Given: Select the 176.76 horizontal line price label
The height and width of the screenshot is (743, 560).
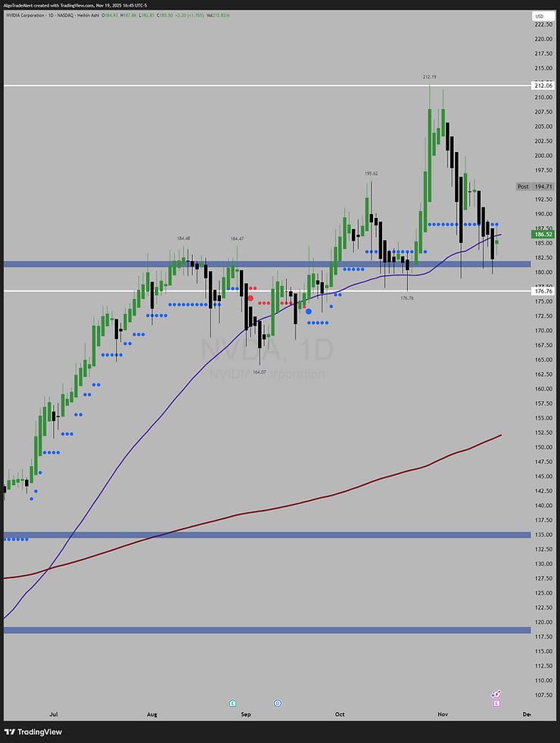Looking at the screenshot, I should 543,291.
